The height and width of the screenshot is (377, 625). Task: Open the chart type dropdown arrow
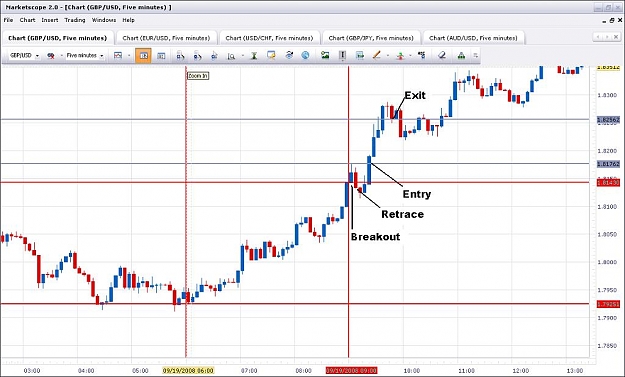click(129, 56)
